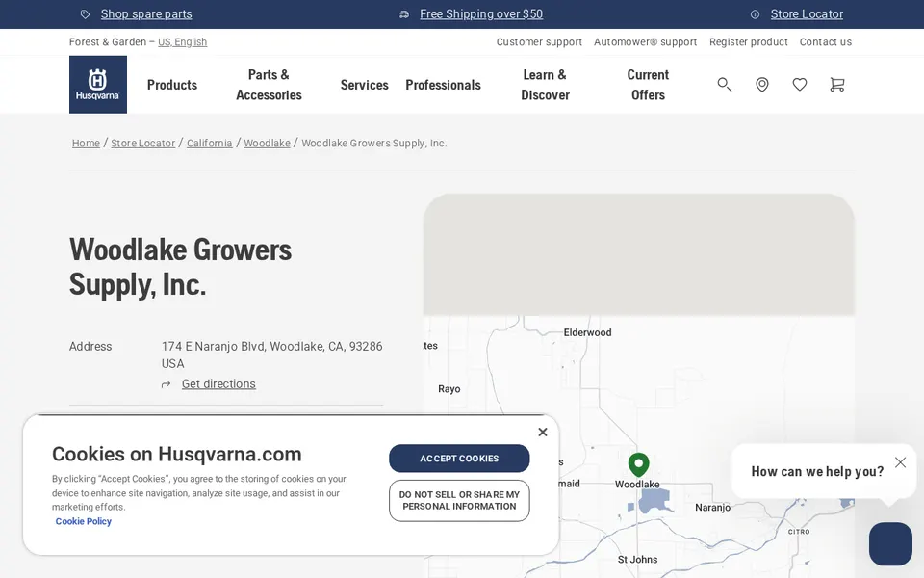Open Customer support link
Screen dimensions: 924x578
coord(539,41)
